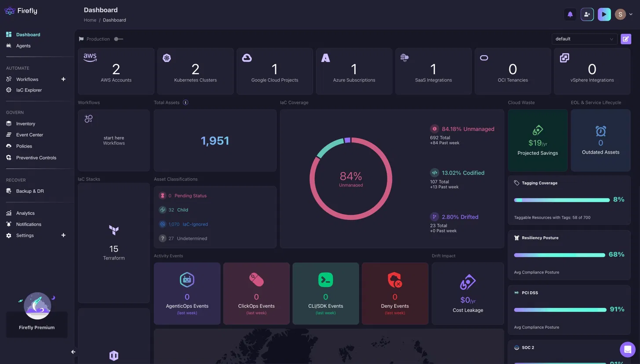
Task: Click the Workflows card icon
Action: tap(88, 119)
